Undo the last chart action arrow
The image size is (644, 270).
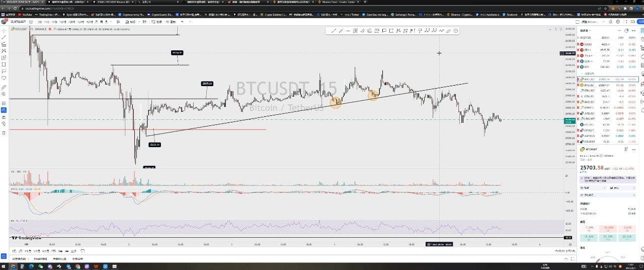pyautogui.click(x=182, y=22)
